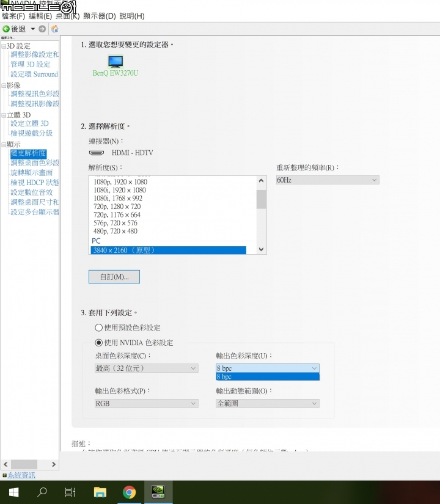Select the BenQ EW3270U monitor icon
This screenshot has height=504, width=440.
(x=116, y=61)
